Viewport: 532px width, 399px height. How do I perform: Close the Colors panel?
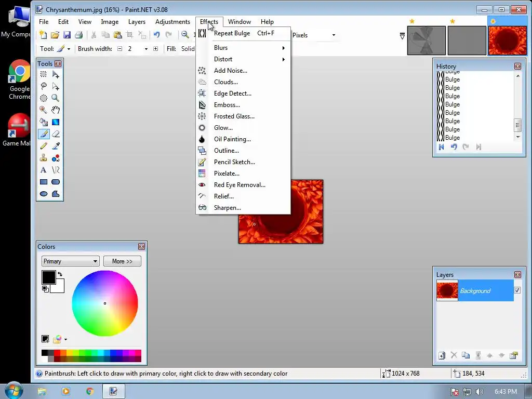[141, 247]
